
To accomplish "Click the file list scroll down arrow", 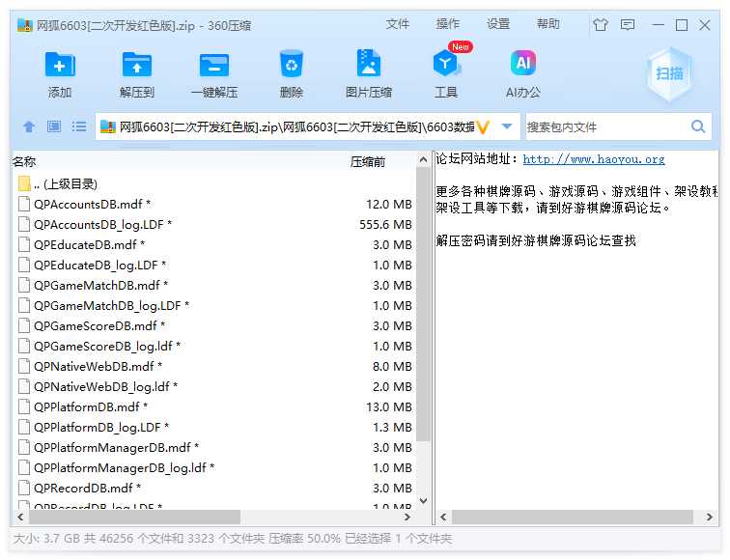I will coord(423,501).
